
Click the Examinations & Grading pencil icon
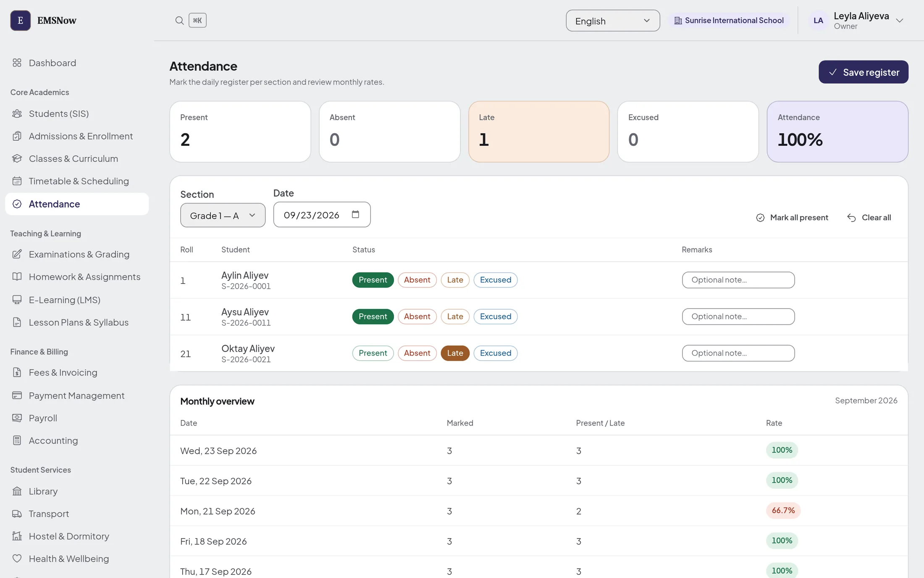pos(17,254)
